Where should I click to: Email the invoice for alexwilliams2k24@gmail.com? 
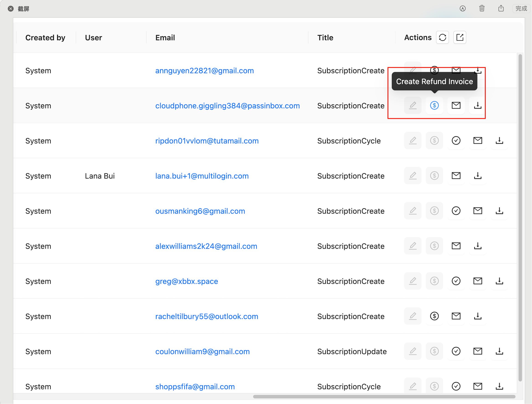[x=456, y=246]
